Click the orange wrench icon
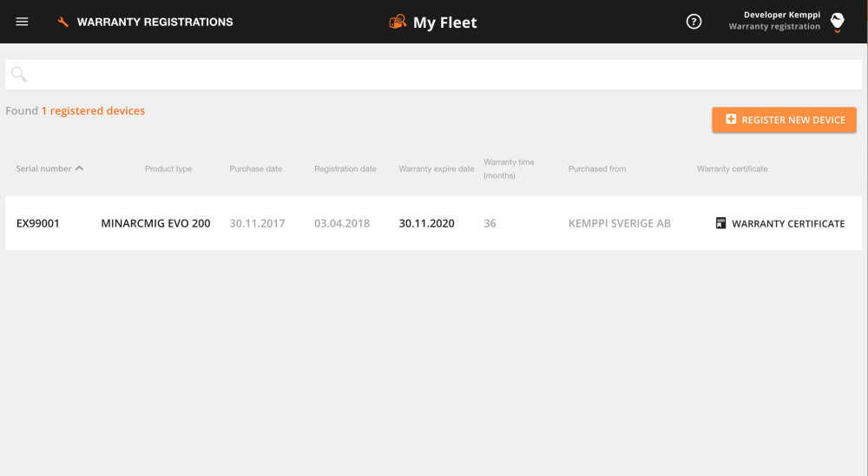 tap(63, 22)
